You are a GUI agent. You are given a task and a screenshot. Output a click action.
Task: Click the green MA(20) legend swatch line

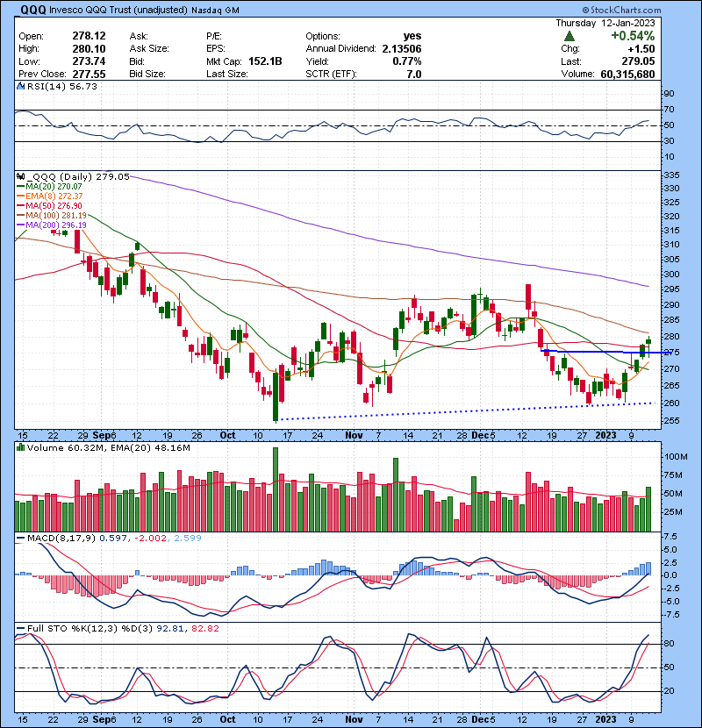(x=20, y=187)
